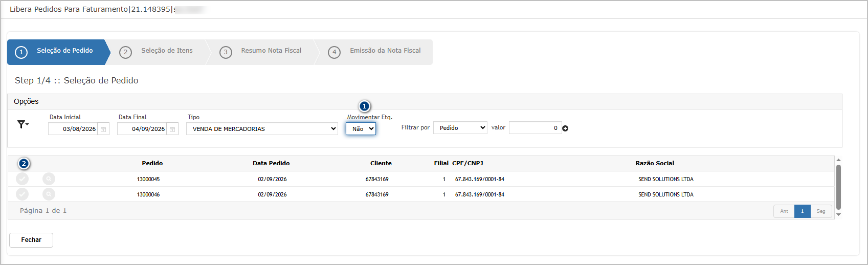Screen dimensions: 868x265
Task: Click the table vertical scrollbar thumb
Action: (x=838, y=187)
